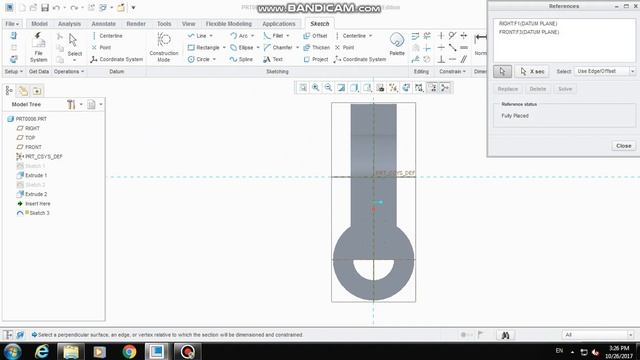Screen dimensions: 640x360
Task: Expand the Line tool dropdown arrow
Action: click(211, 36)
